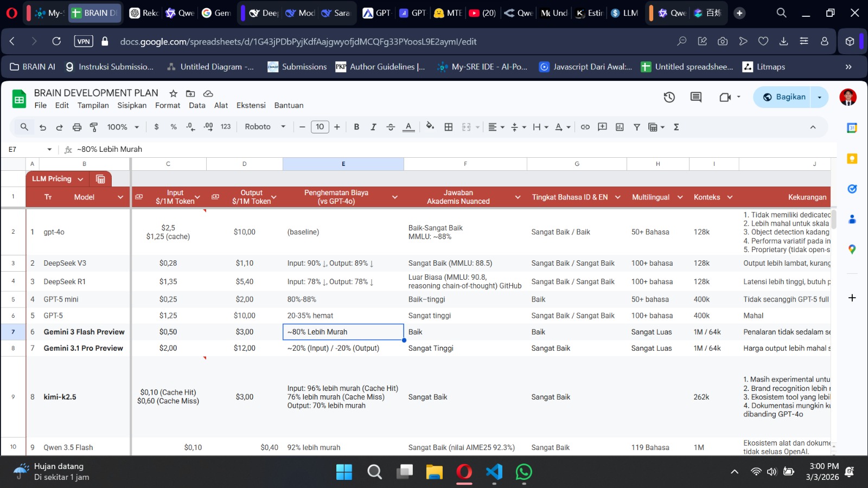868x488 pixels.
Task: Decrease the font size
Action: (x=302, y=127)
